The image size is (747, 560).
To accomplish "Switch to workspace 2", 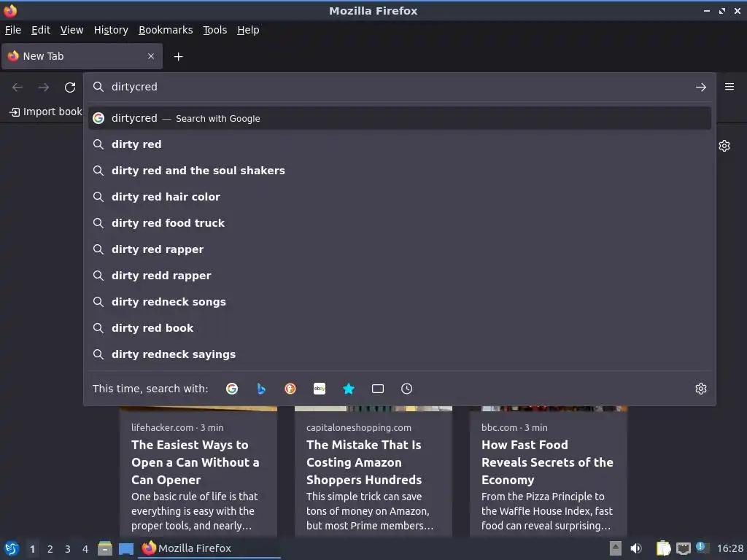I will click(50, 549).
